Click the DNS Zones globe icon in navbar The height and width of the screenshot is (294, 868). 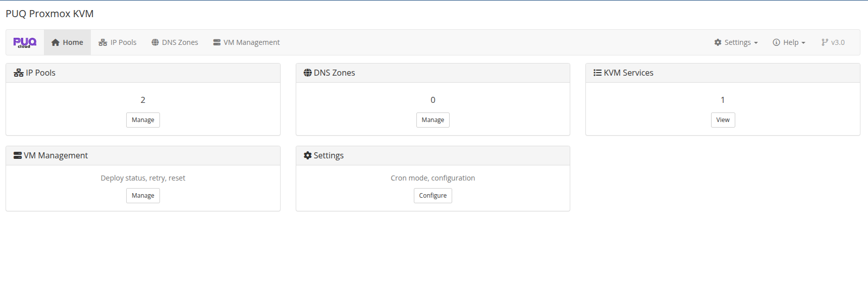click(155, 42)
